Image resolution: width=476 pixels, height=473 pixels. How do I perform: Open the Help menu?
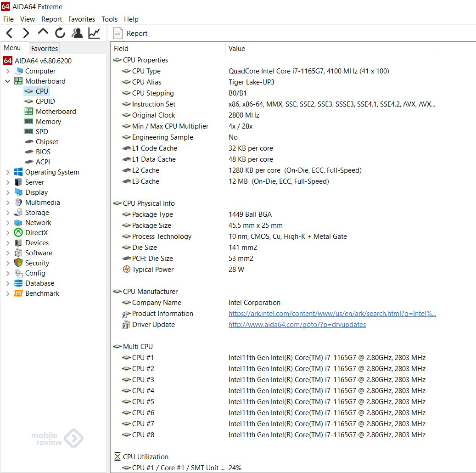point(131,19)
